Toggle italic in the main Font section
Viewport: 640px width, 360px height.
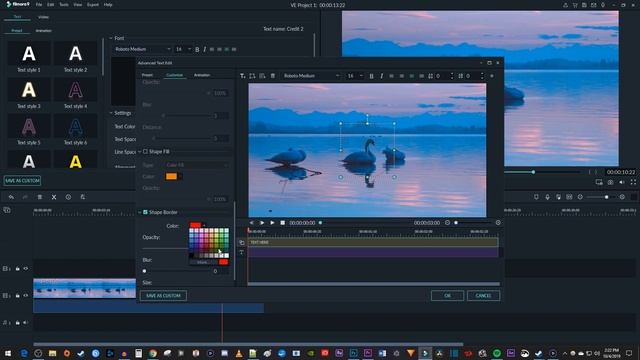click(x=204, y=49)
